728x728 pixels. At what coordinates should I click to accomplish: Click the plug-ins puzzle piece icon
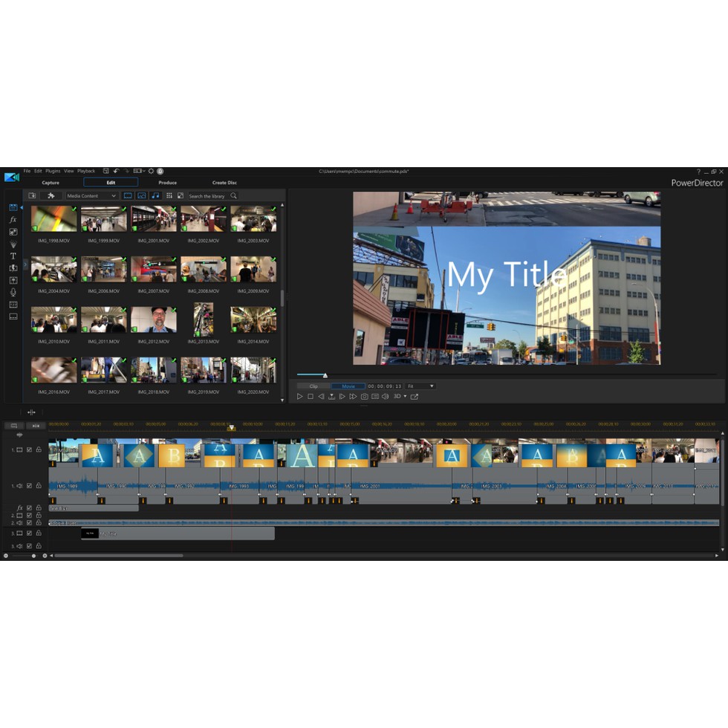(51, 195)
